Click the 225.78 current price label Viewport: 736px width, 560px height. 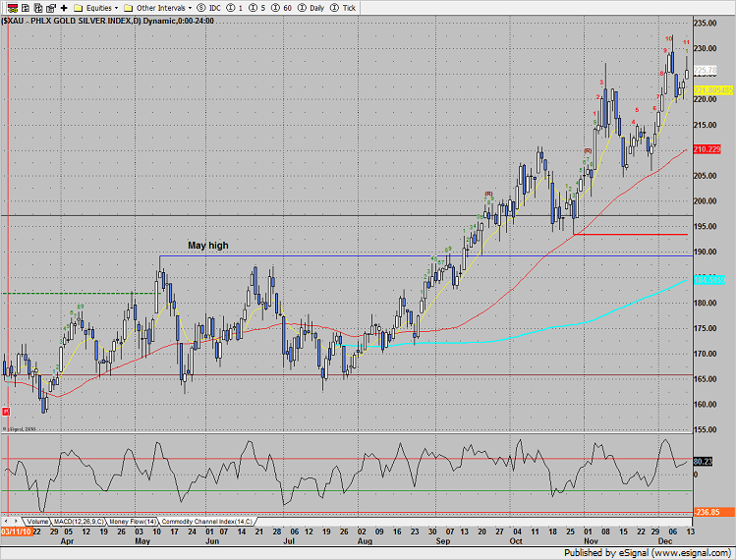coord(705,71)
